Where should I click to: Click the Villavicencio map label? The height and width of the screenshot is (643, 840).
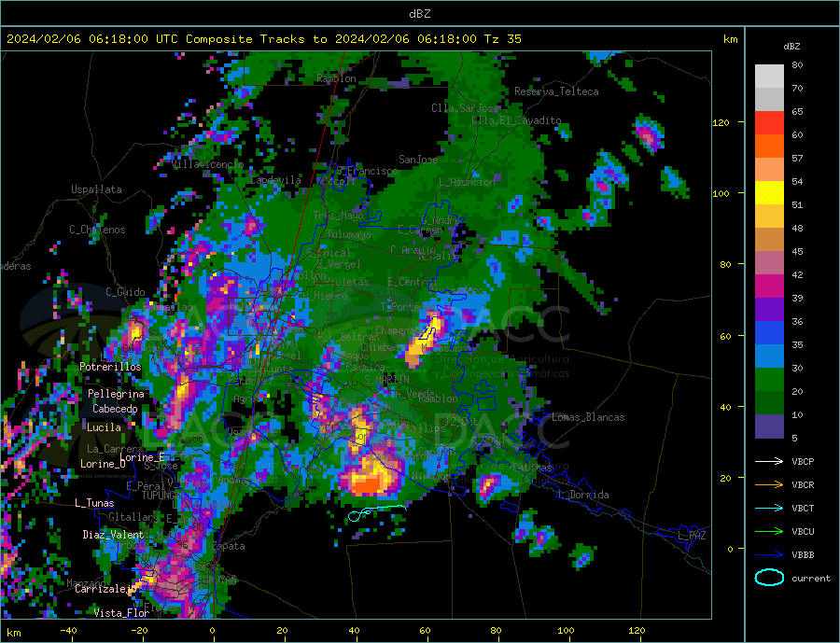(x=207, y=164)
